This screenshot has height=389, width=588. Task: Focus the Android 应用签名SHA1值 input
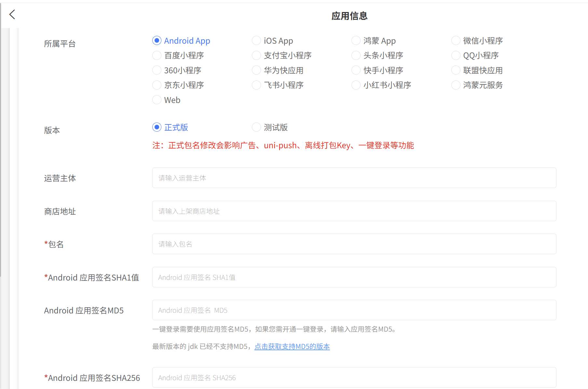pos(354,277)
